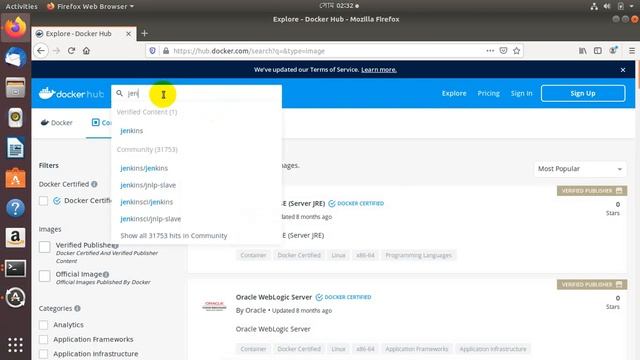Open the volume indicator in top bar

point(607,6)
